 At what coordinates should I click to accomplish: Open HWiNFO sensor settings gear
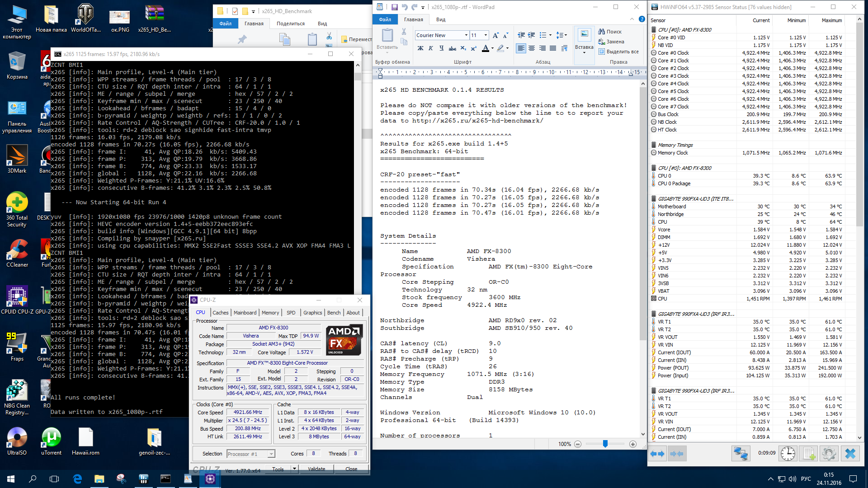click(829, 453)
